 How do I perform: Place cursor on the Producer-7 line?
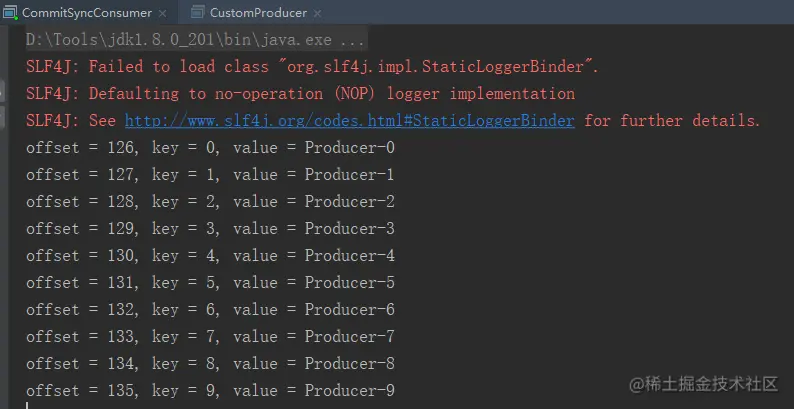point(210,337)
